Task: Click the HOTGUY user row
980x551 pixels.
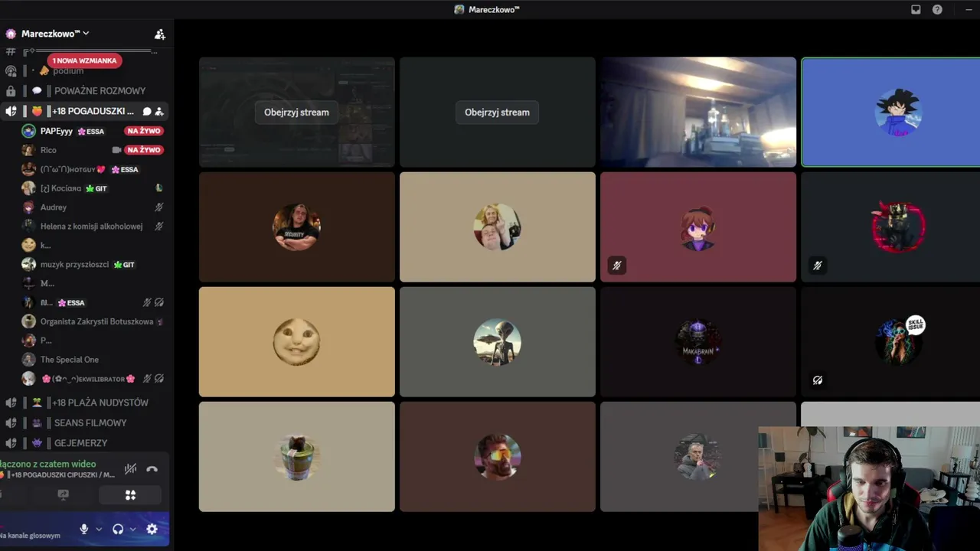Action: click(92, 169)
